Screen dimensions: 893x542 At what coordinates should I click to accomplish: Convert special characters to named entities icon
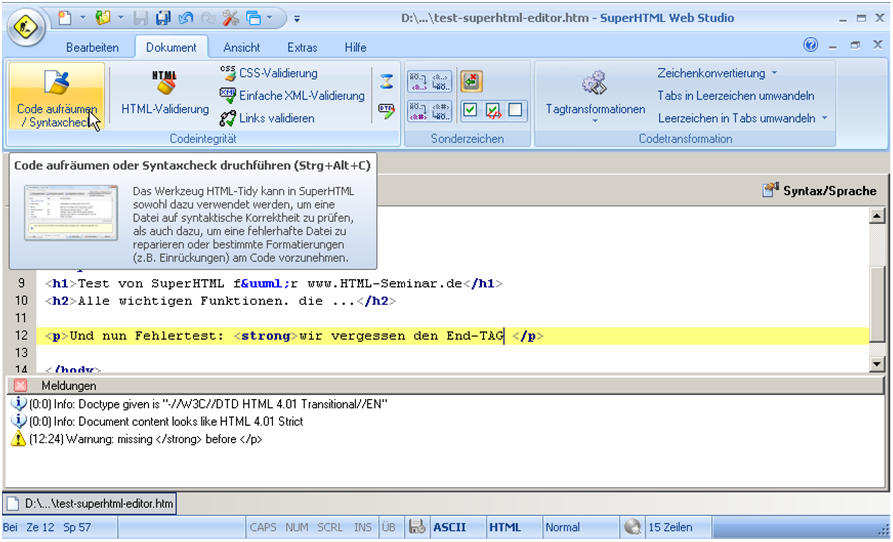pyautogui.click(x=419, y=81)
